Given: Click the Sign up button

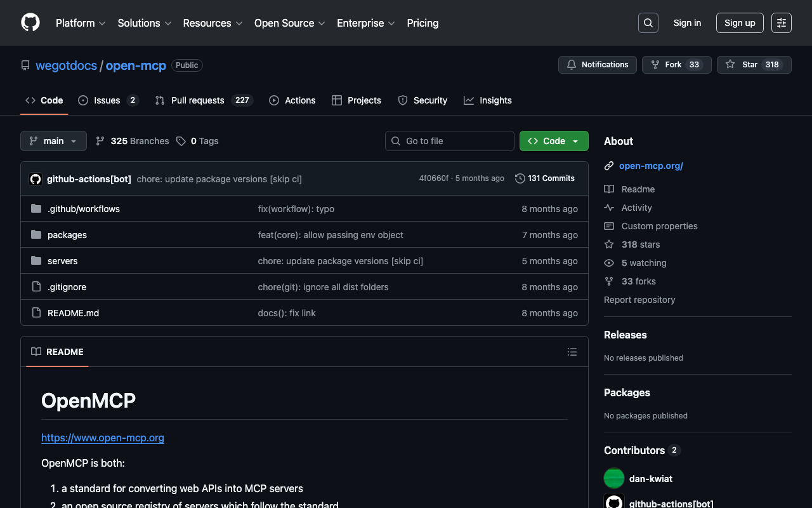Looking at the screenshot, I should pyautogui.click(x=739, y=23).
